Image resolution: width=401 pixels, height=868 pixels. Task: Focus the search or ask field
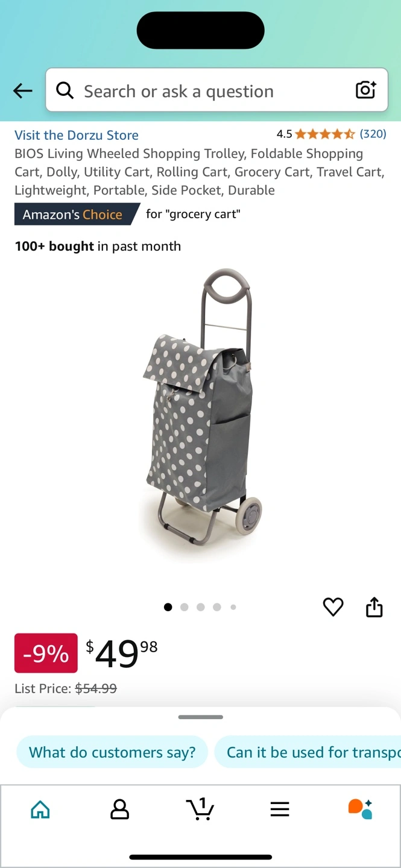pos(216,90)
